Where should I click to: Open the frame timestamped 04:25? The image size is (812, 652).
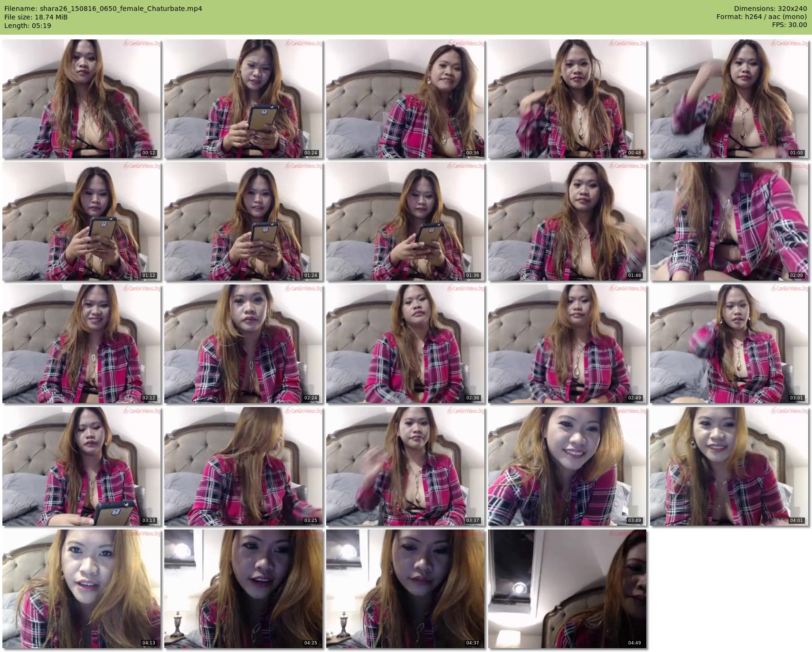pos(244,589)
